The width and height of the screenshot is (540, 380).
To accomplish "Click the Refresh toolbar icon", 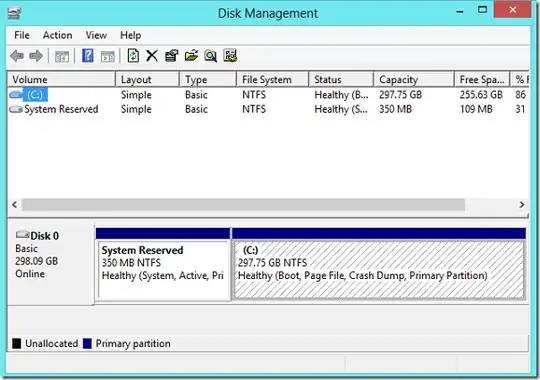I will coord(133,55).
